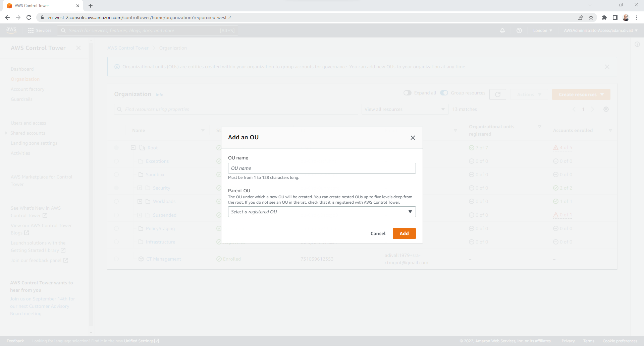Open the AWSAdministratorAccess account menu
The image size is (644, 346).
(x=600, y=30)
